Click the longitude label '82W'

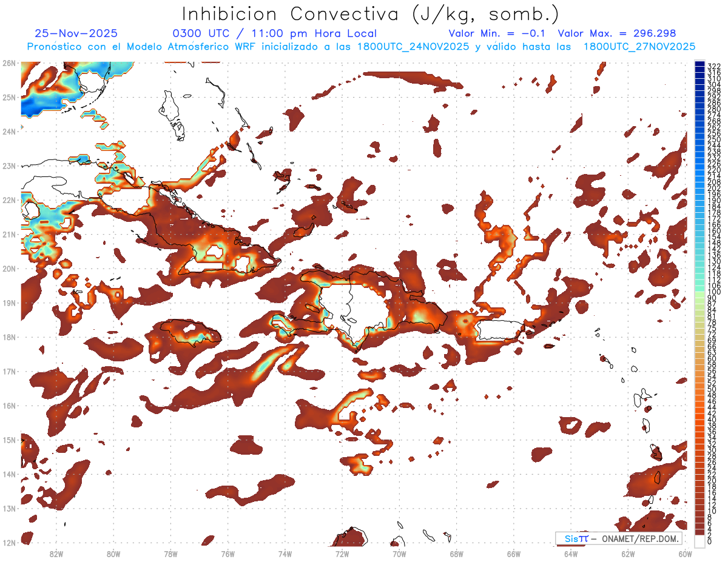[56, 554]
